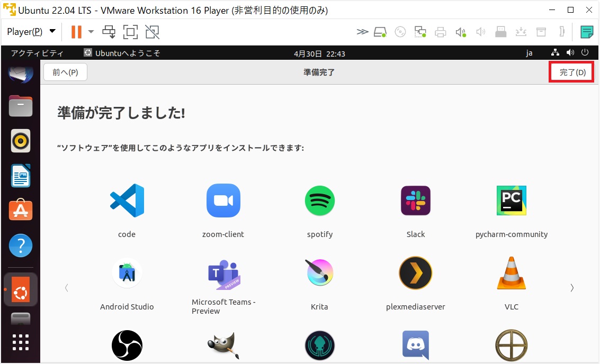Select the GIMP app icon

pyautogui.click(x=223, y=345)
